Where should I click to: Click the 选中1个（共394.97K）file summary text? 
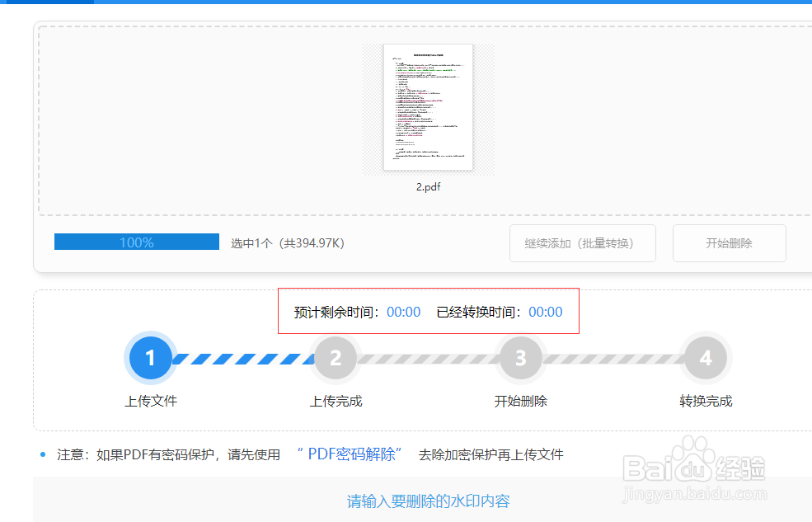[286, 242]
